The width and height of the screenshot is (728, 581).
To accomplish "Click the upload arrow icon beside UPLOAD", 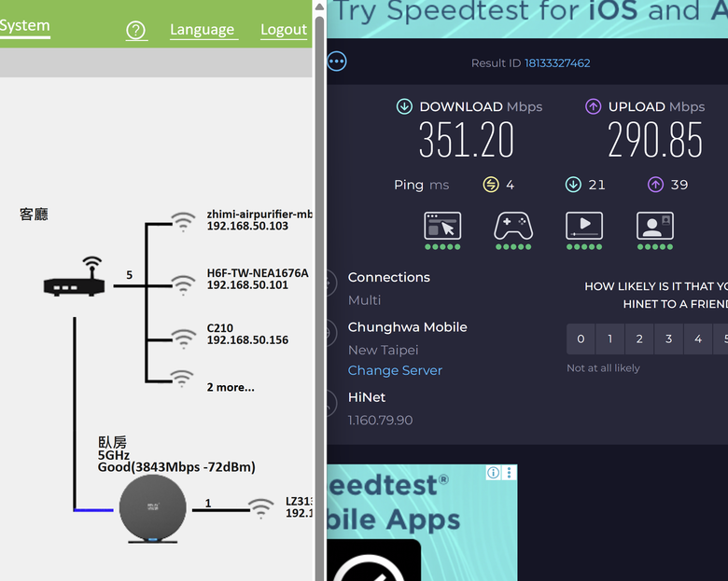I will (x=593, y=106).
